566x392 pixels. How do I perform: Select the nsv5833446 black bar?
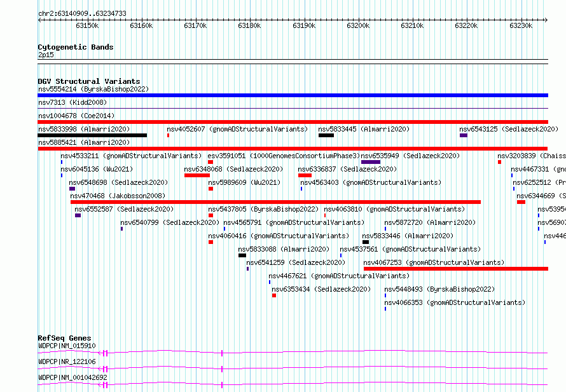click(366, 242)
